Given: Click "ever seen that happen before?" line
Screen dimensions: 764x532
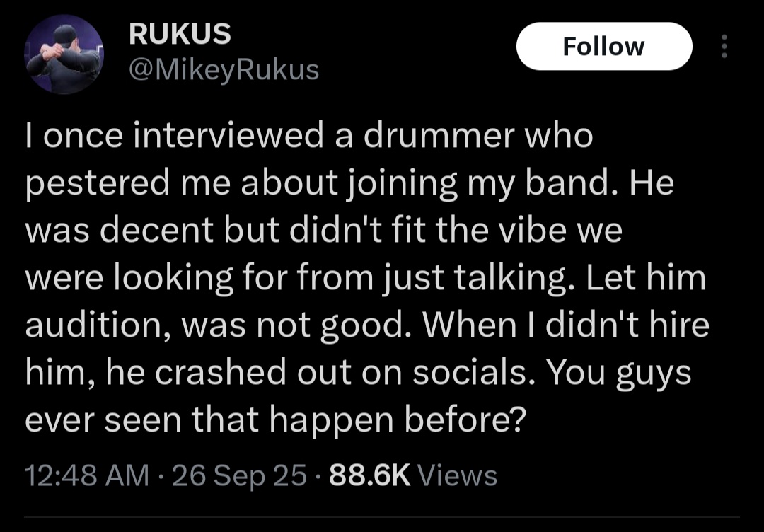Looking at the screenshot, I should click(276, 420).
